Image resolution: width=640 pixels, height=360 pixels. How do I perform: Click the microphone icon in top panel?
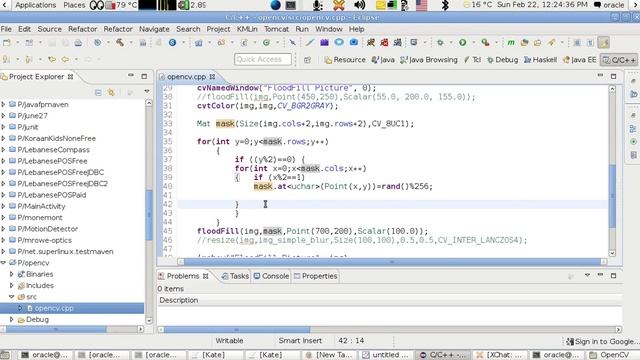pos(318,5)
